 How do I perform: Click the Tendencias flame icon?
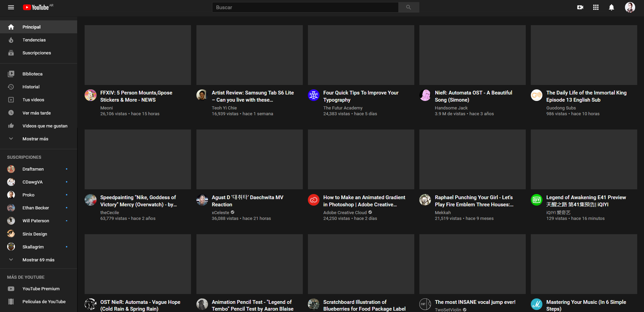tap(11, 40)
